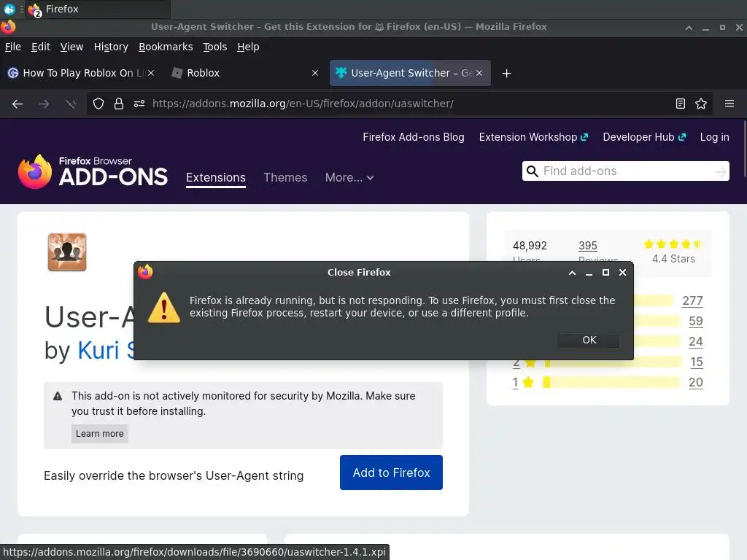The width and height of the screenshot is (747, 560).
Task: Go back using the back arrow
Action: click(x=18, y=104)
